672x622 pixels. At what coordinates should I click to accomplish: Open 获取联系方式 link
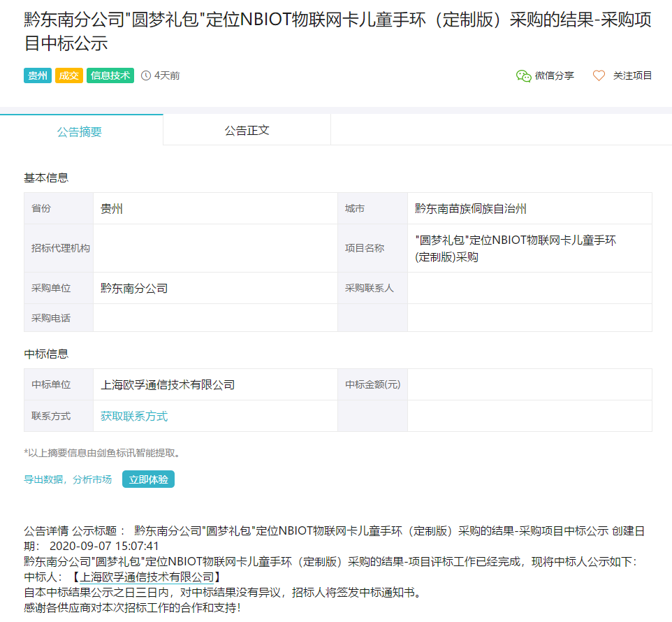pyautogui.click(x=134, y=416)
